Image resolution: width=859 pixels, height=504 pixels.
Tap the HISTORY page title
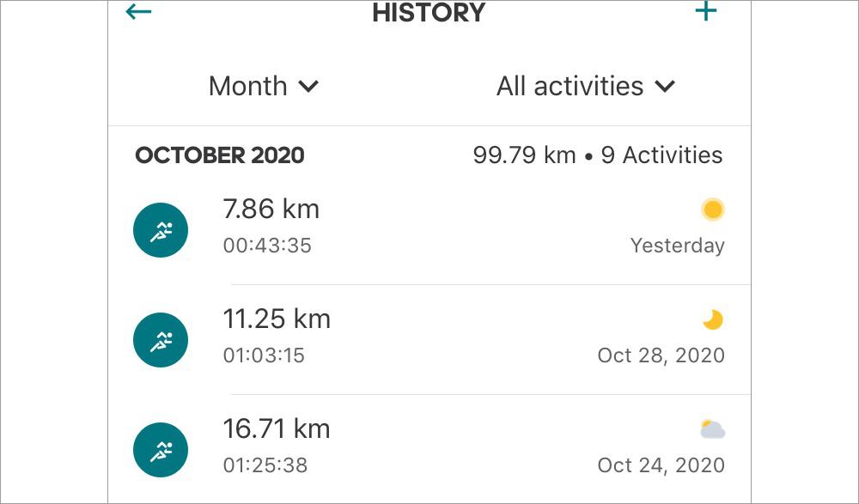click(429, 13)
